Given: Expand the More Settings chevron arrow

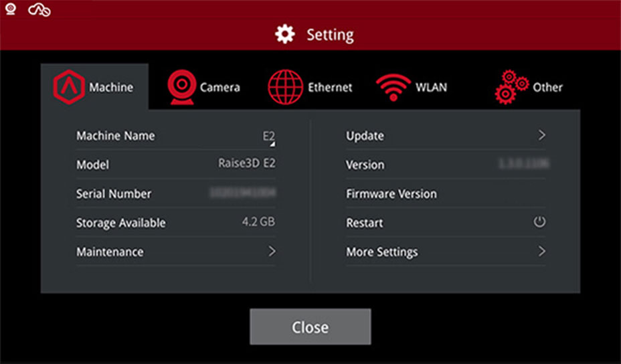Looking at the screenshot, I should click(542, 251).
